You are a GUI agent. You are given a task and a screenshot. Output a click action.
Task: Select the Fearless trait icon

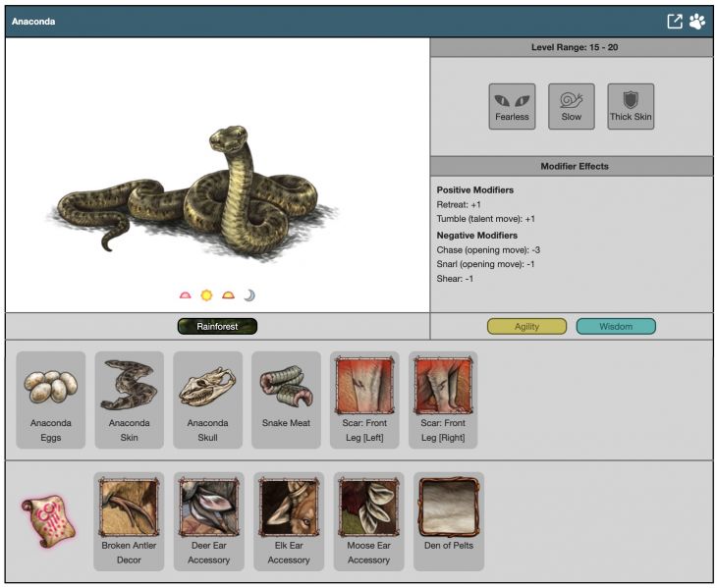(512, 106)
